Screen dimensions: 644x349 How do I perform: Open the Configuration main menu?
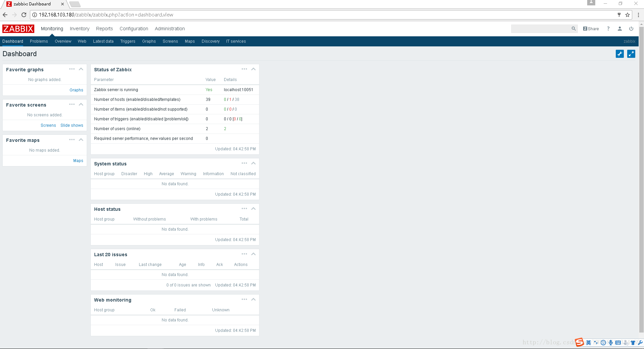pyautogui.click(x=134, y=29)
